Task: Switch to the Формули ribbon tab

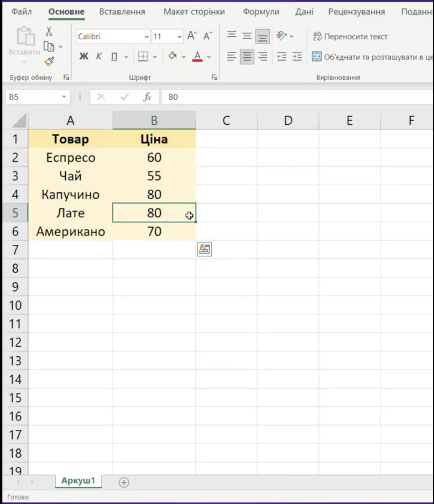Action: (x=261, y=12)
